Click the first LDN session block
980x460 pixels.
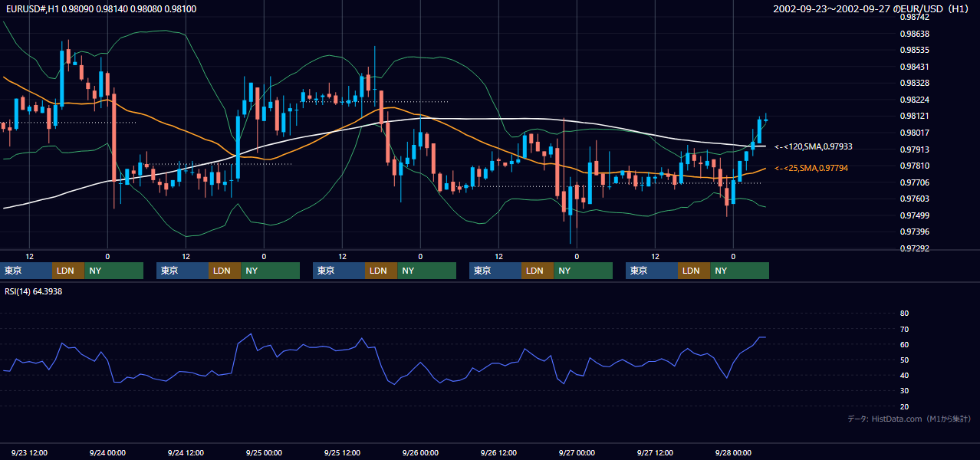pyautogui.click(x=68, y=271)
